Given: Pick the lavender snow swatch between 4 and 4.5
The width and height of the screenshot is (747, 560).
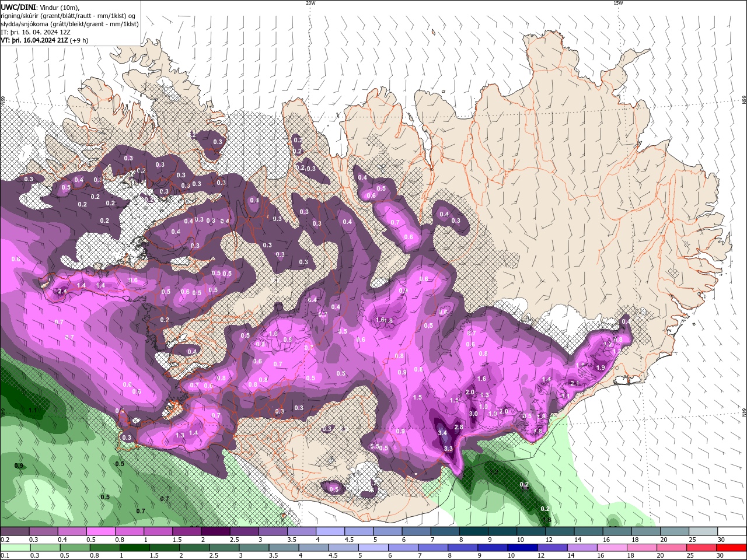Looking at the screenshot, I should click(330, 531).
